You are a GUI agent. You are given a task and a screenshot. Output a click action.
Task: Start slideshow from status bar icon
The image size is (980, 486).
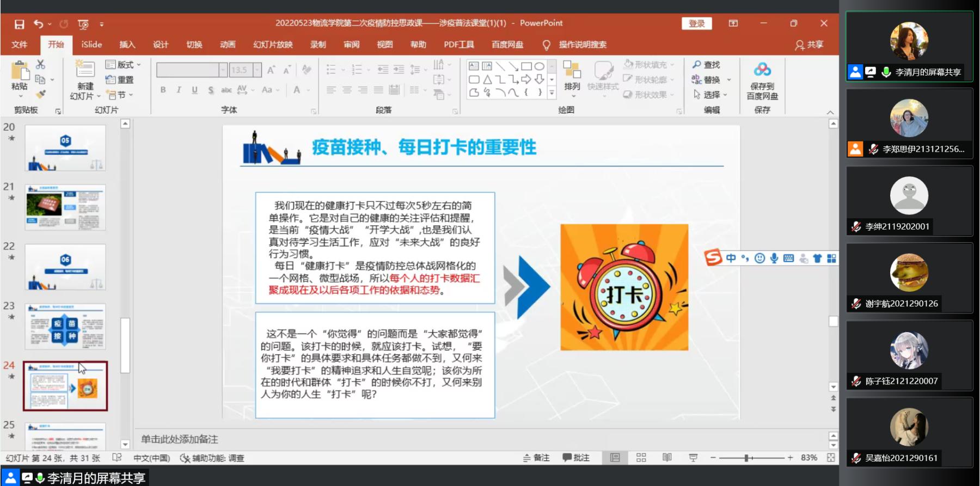(x=693, y=458)
